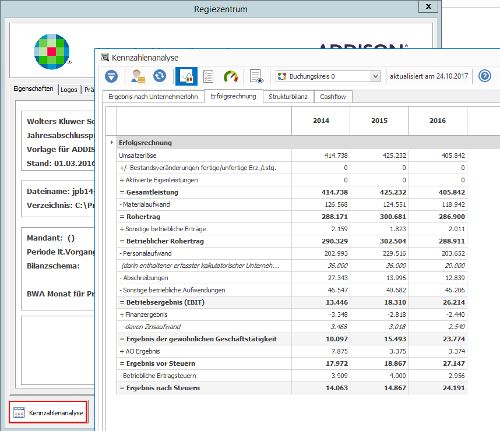This screenshot has width=500, height=431.
Task: Open help via the question mark icon
Action: pyautogui.click(x=485, y=76)
